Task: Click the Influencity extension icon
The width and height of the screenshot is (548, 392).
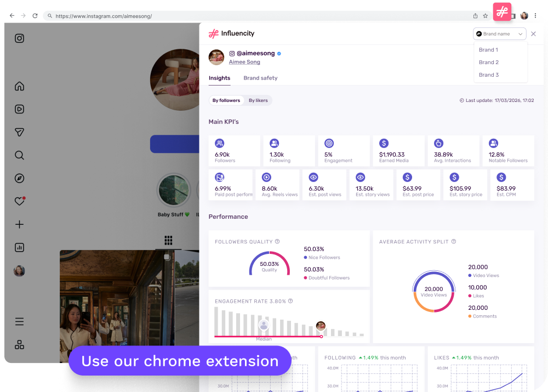Action: (x=502, y=12)
